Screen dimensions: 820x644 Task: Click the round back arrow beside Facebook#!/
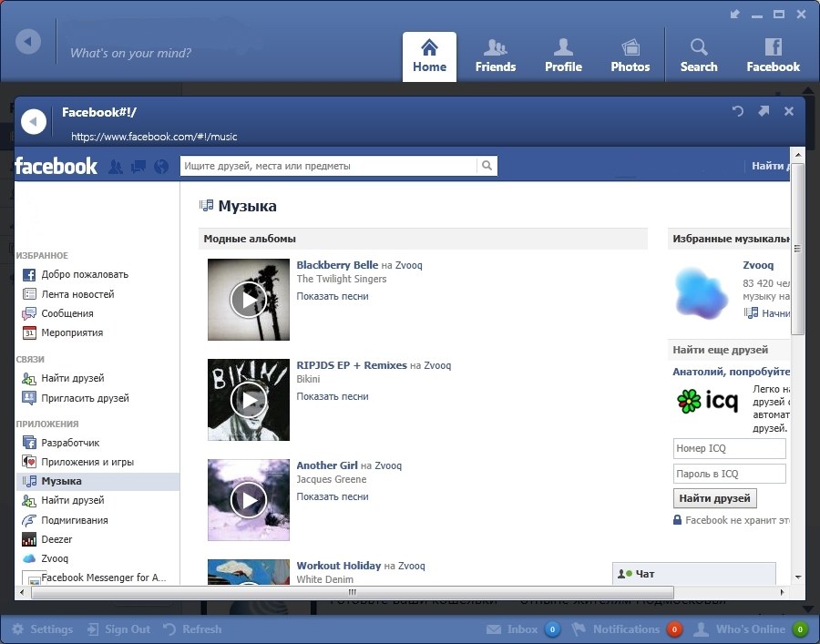(x=34, y=121)
